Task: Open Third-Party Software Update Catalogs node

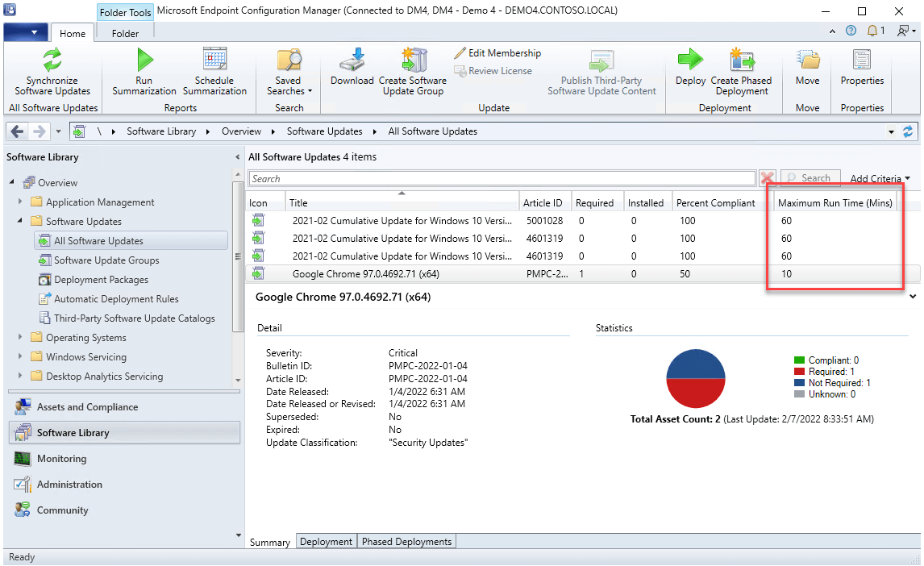Action: [x=135, y=318]
